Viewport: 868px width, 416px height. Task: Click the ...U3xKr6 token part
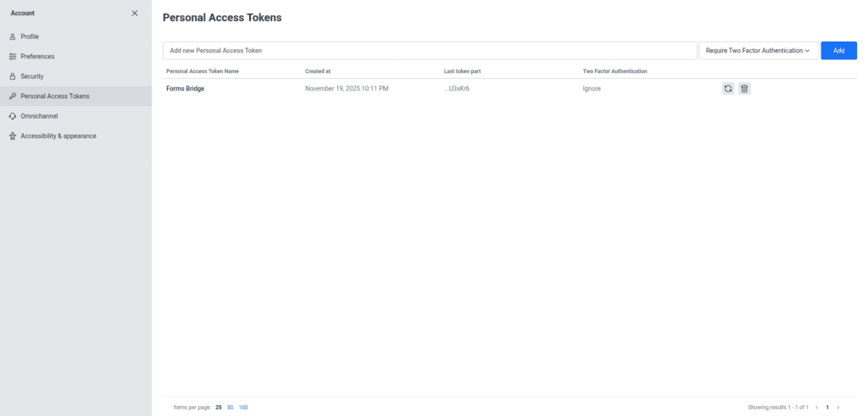click(x=457, y=88)
